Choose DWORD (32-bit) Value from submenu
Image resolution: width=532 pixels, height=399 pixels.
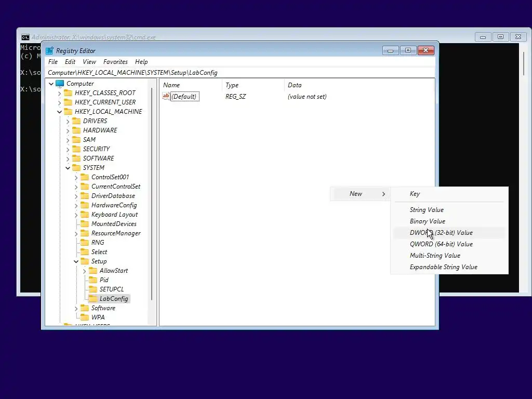pyautogui.click(x=449, y=233)
